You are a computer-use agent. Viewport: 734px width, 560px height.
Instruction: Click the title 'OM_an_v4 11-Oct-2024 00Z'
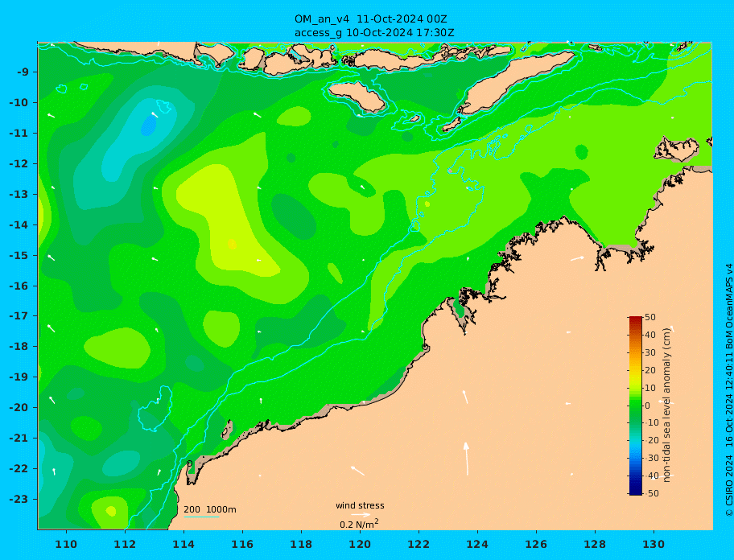370,19
